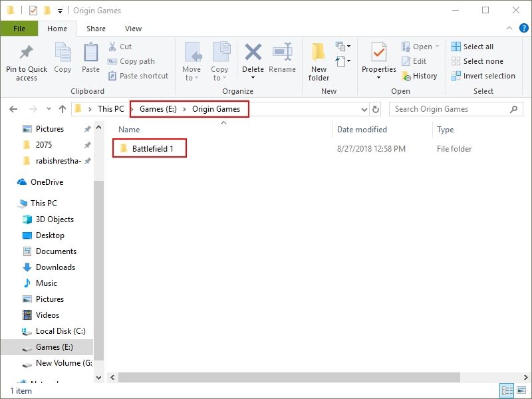532x399 pixels.
Task: Click the Copy icon in Clipboard group
Action: tap(63, 53)
